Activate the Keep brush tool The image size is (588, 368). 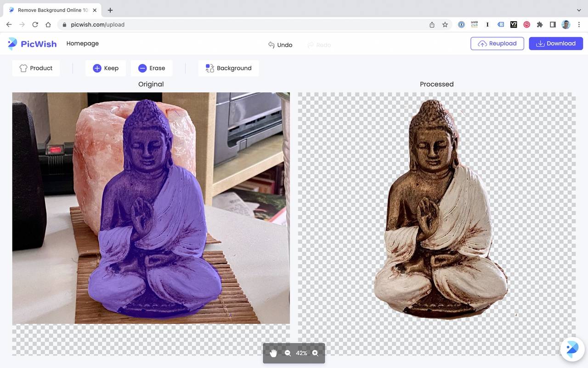[106, 68]
